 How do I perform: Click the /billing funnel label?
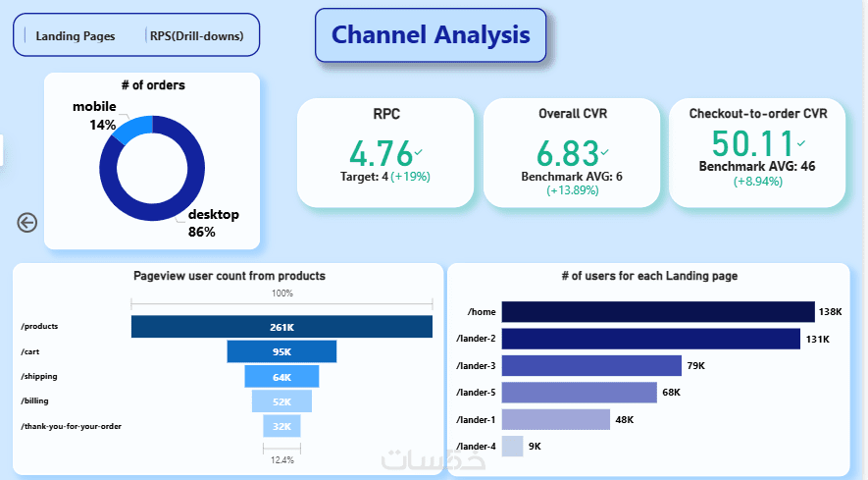point(34,400)
